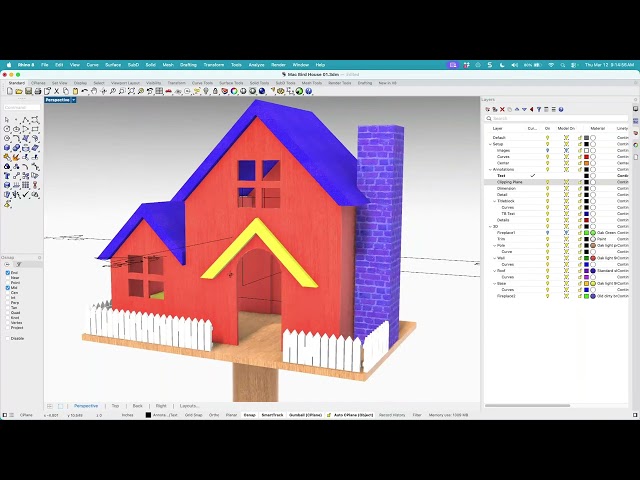Image resolution: width=640 pixels, height=480 pixels.
Task: Click the Move Layer Up arrow icon
Action: point(517,109)
